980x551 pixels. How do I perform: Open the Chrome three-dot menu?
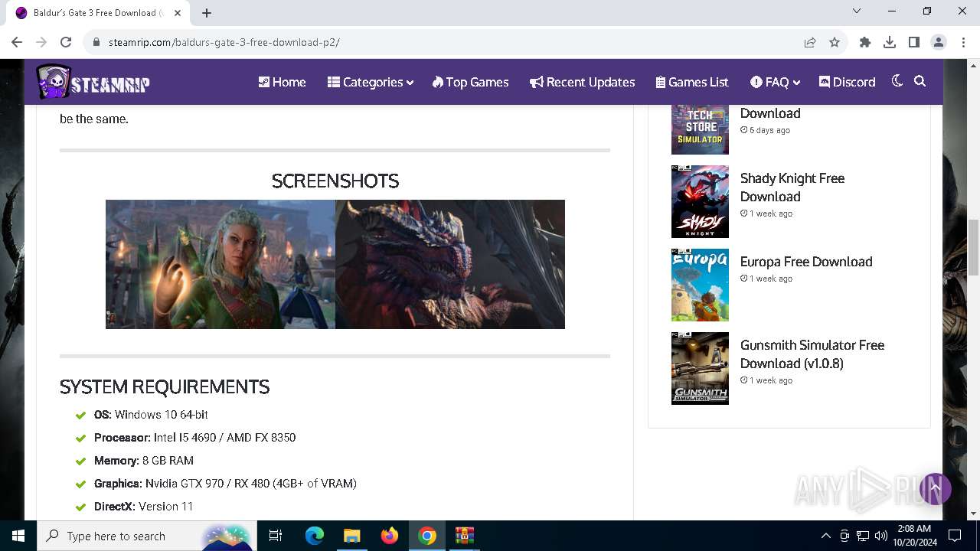963,42
